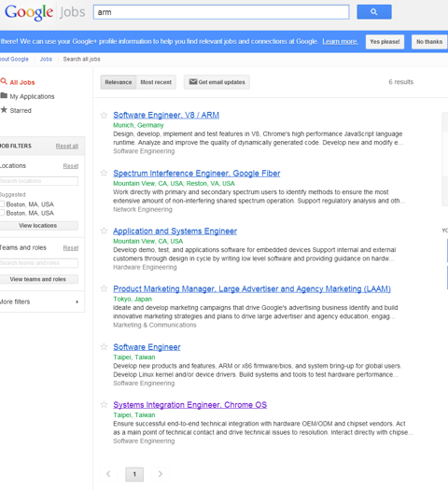Image resolution: width=448 pixels, height=490 pixels.
Task: Click the main search box containing arm
Action: 221,12
